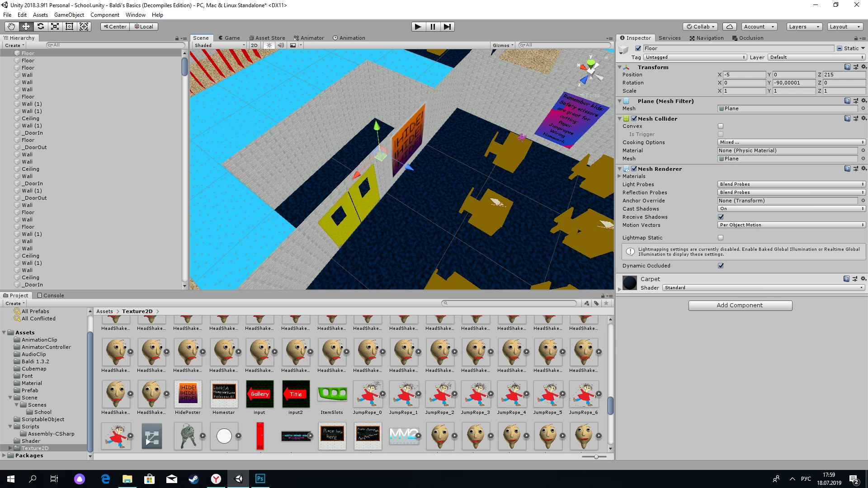The height and width of the screenshot is (488, 868).
Task: Select the ItemSlots texture asset
Action: click(332, 397)
